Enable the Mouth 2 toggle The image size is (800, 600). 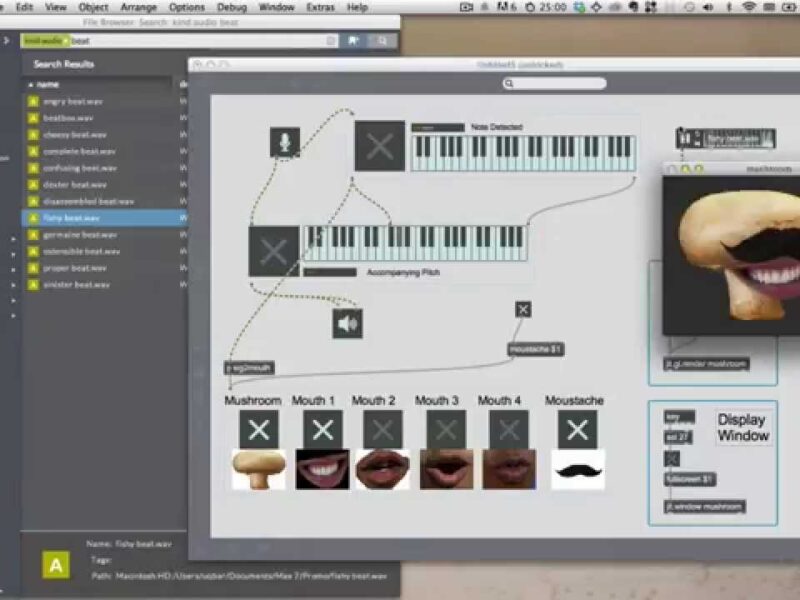pyautogui.click(x=383, y=430)
